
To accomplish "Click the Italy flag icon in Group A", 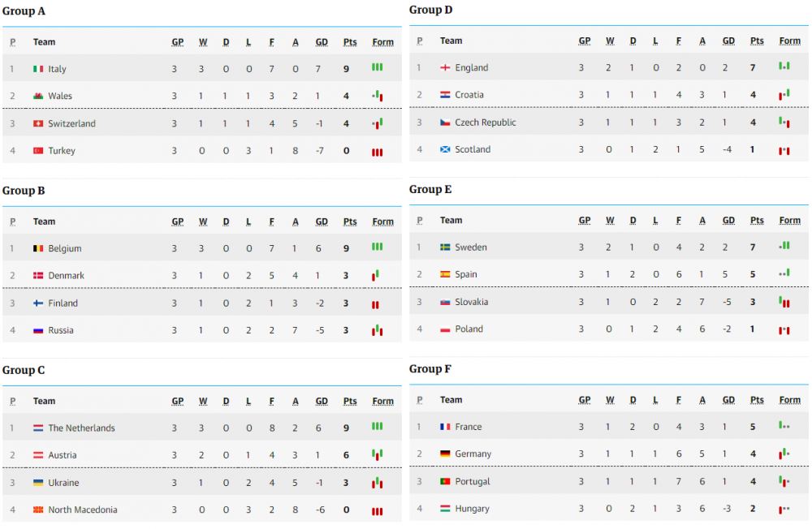I will (38, 69).
